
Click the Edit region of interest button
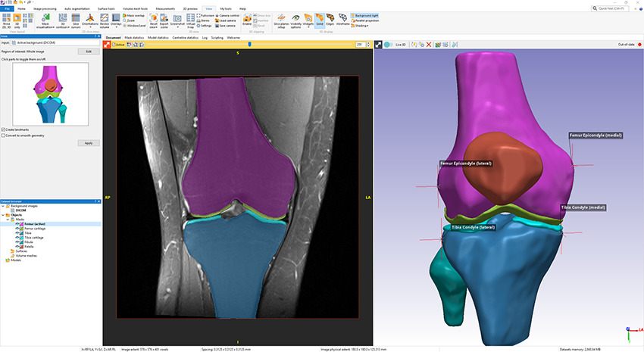point(89,51)
